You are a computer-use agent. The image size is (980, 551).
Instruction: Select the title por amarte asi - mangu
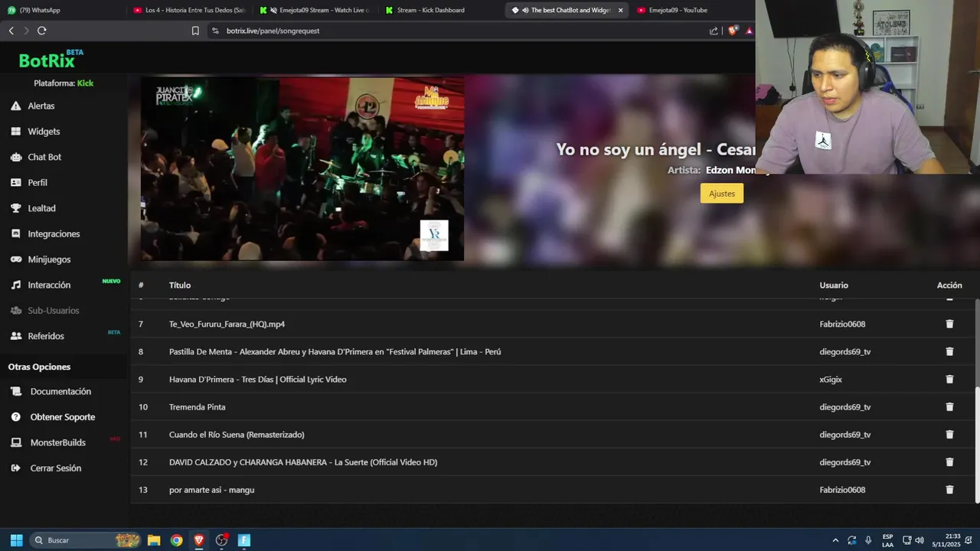point(211,489)
